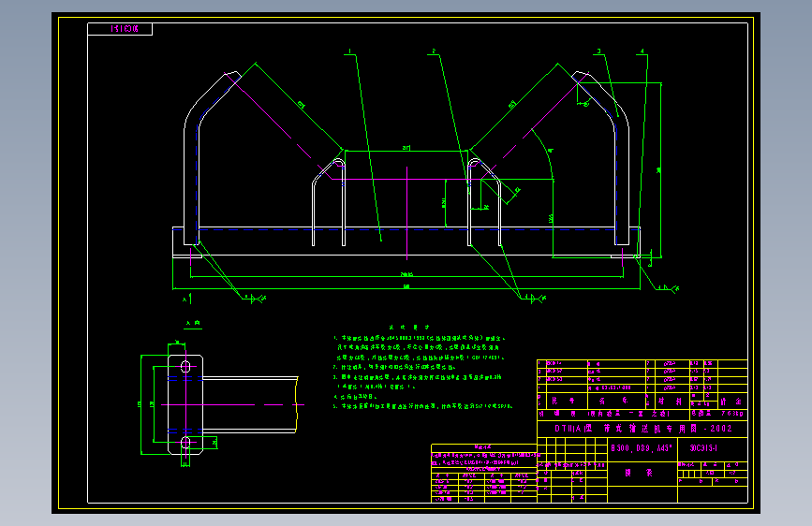Screen dimensions: 812x526
Task: Select the B500, D89 specification cell
Action: pos(642,448)
